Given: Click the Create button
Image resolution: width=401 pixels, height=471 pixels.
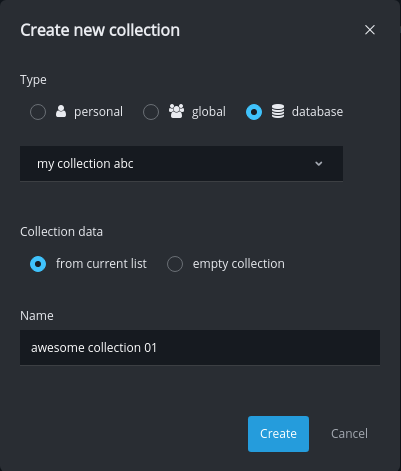Looking at the screenshot, I should pyautogui.click(x=278, y=434).
